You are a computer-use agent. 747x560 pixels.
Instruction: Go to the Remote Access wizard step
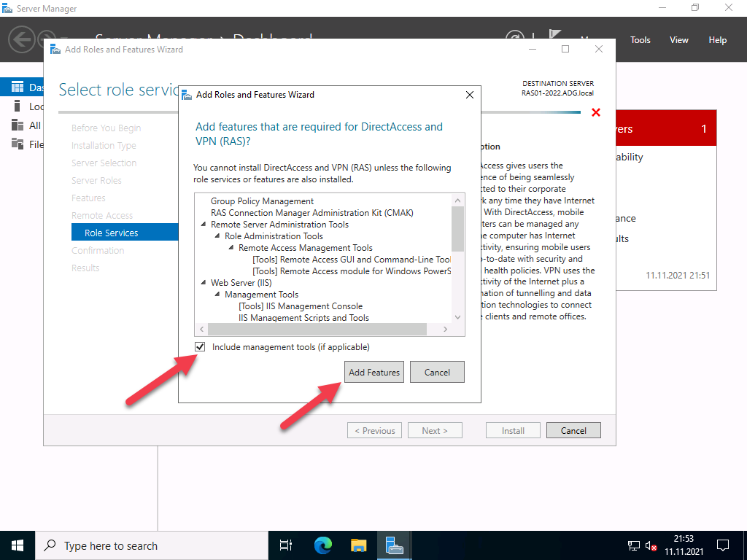point(102,216)
